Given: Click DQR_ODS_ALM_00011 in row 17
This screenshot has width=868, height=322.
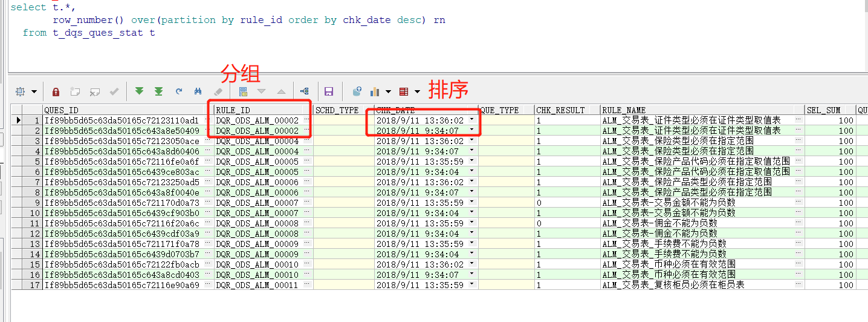Looking at the screenshot, I should [x=257, y=285].
